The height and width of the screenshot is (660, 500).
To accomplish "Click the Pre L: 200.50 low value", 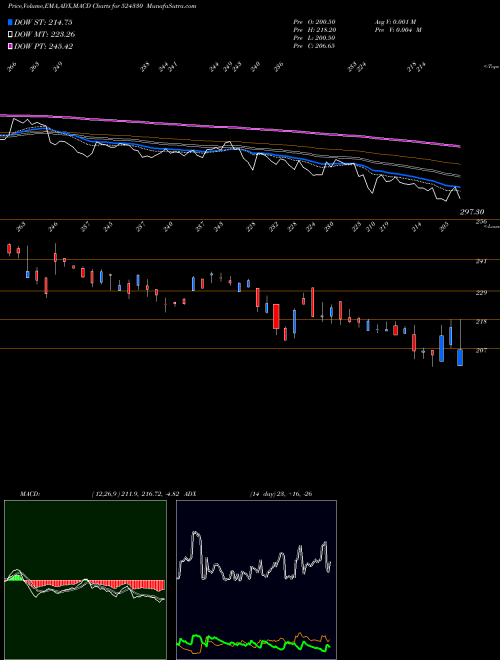I will tap(314, 38).
